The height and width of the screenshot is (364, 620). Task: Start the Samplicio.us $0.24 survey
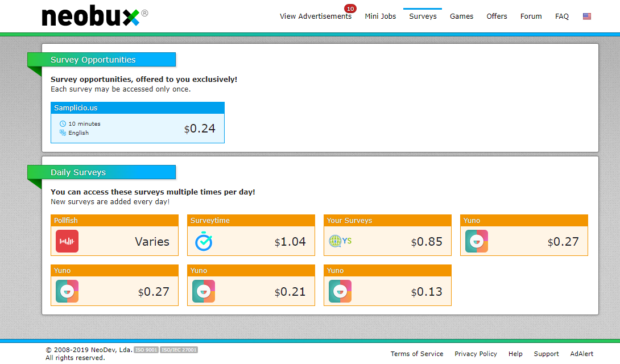[x=138, y=122]
